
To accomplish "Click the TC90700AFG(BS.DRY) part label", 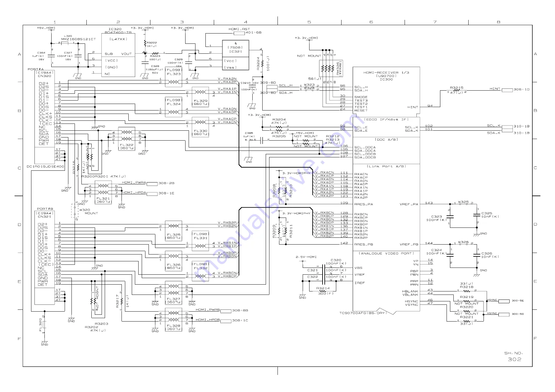I will coord(363,313).
